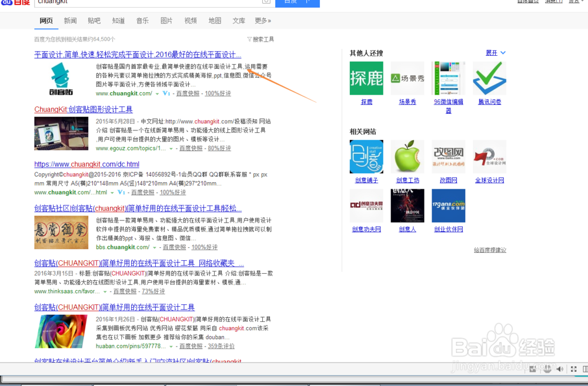This screenshot has height=386, width=588.
Task: Open 100%好评 rating for www.chuangkit.com/ result
Action: pos(218,93)
